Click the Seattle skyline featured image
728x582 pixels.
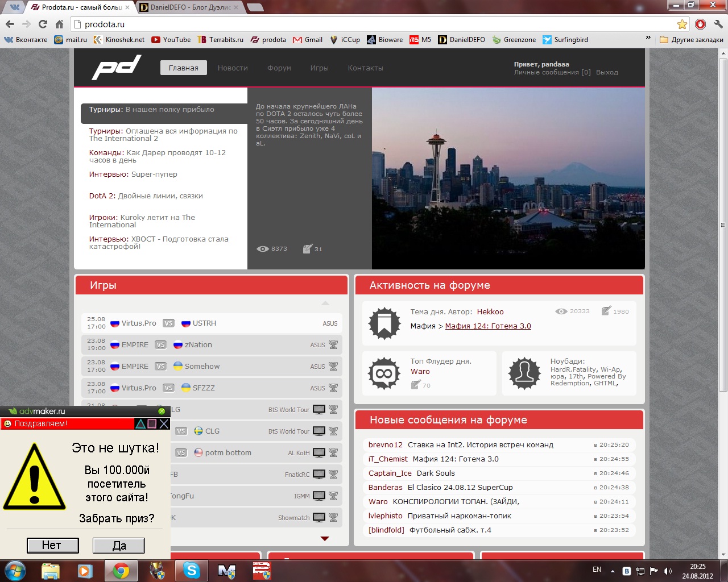(508, 178)
